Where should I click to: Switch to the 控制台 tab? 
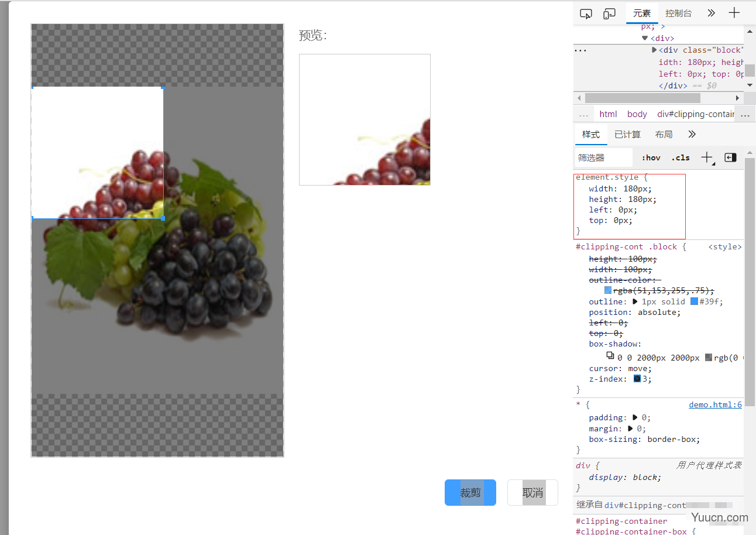678,13
